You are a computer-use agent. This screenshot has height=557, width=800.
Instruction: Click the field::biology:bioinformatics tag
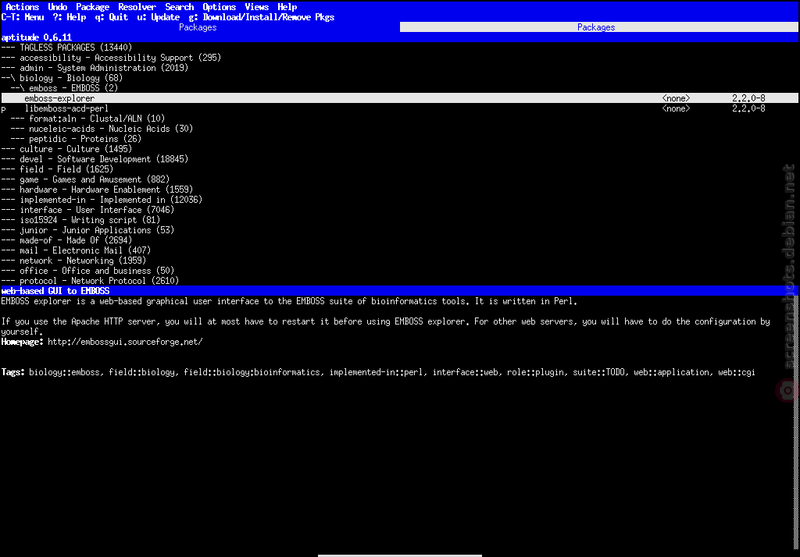click(252, 372)
